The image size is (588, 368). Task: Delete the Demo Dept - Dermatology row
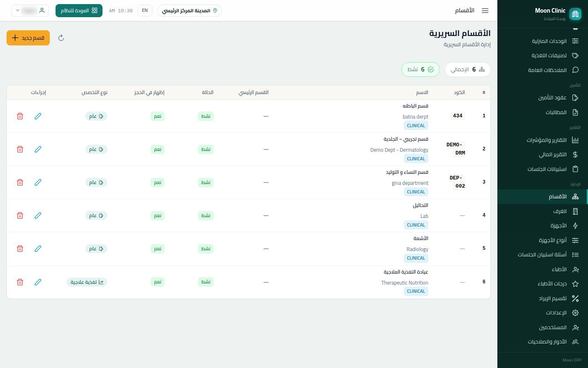(x=20, y=149)
